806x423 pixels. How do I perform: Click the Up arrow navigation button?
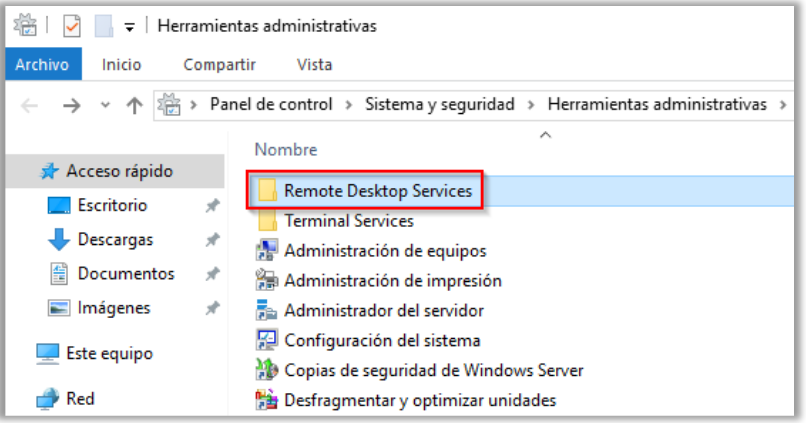point(135,105)
